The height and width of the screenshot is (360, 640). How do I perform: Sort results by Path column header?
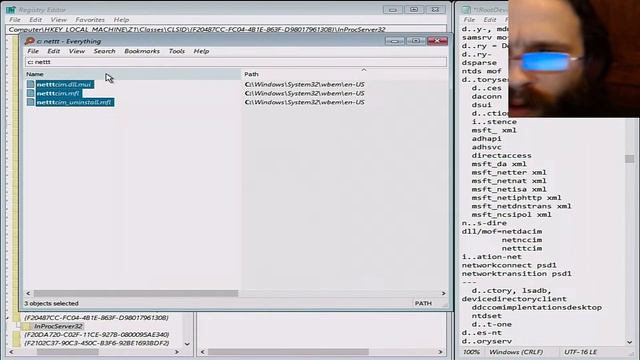tap(345, 74)
